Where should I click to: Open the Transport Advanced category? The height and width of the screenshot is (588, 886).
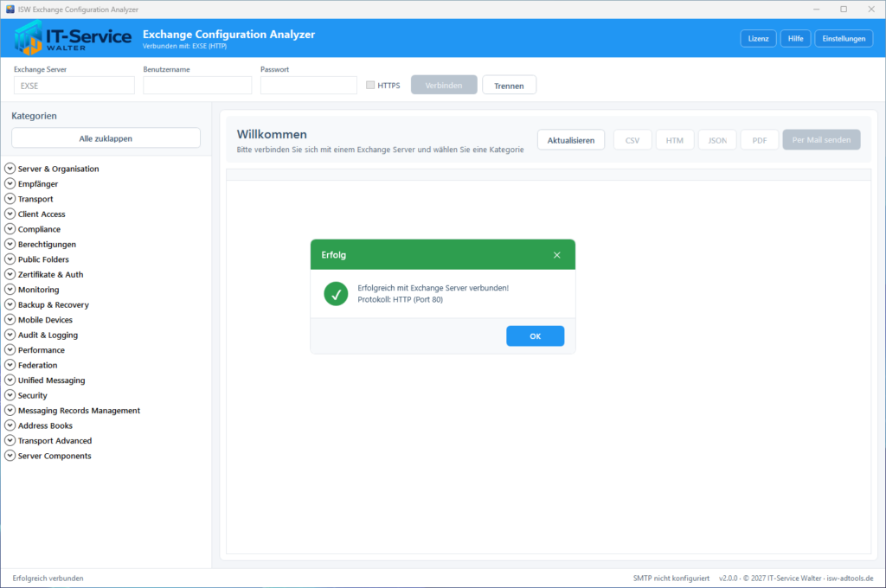click(x=55, y=441)
